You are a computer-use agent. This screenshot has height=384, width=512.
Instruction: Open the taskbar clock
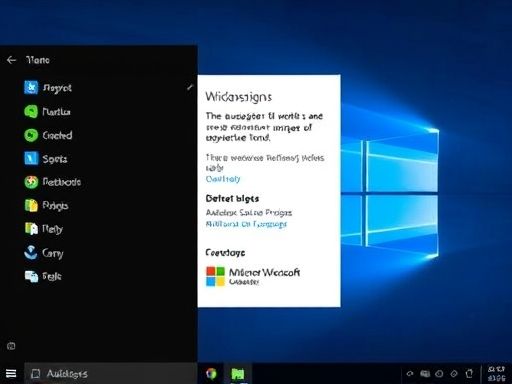[x=496, y=374]
